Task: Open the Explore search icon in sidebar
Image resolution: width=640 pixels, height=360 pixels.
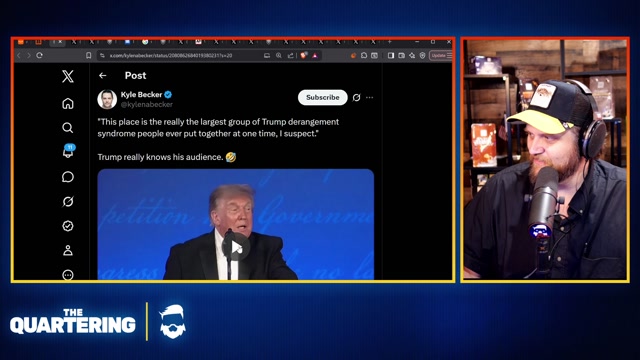Action: pos(68,128)
